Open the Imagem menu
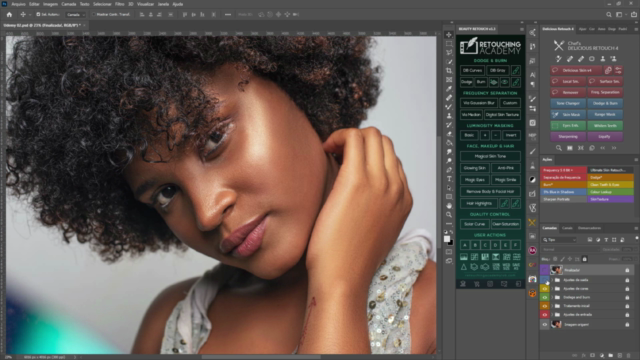This screenshot has height=360, width=640. 50,4
